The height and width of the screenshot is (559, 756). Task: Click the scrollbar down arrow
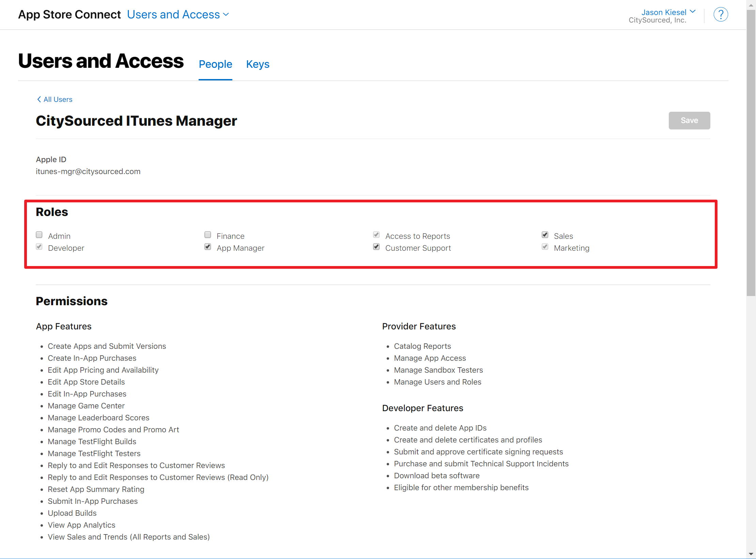(x=751, y=554)
